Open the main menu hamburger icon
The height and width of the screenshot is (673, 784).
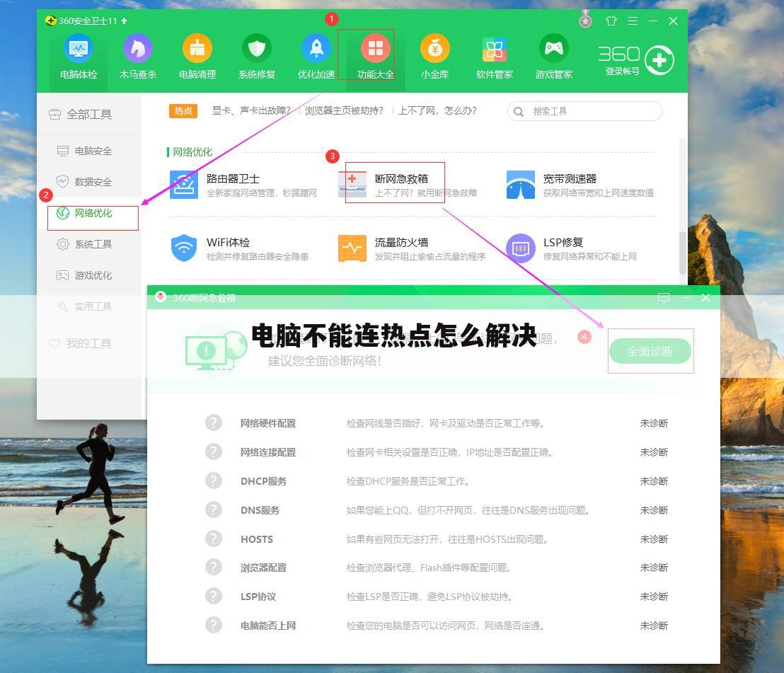(x=633, y=21)
